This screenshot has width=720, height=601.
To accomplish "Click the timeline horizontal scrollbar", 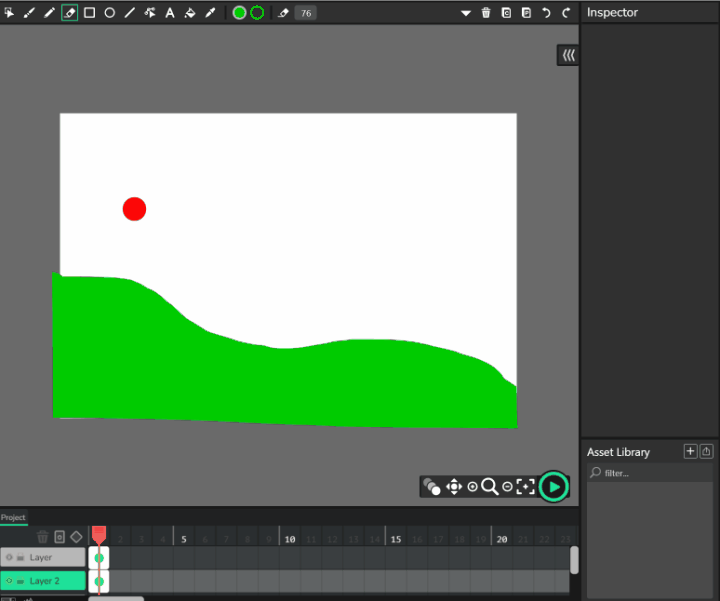I will (116, 598).
